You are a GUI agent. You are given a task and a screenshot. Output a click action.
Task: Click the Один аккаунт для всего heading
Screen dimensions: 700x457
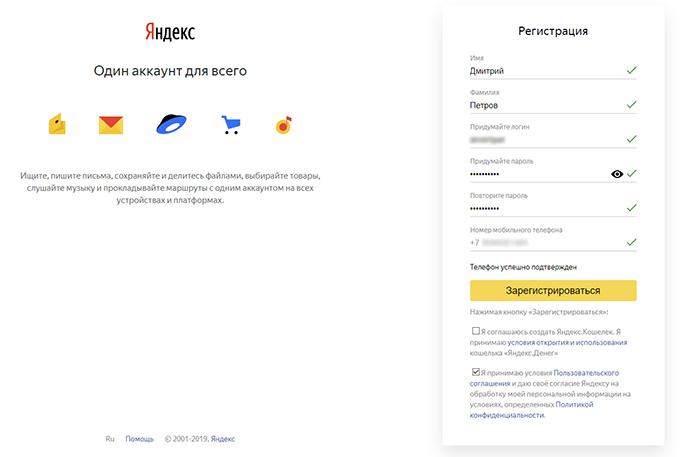(170, 71)
